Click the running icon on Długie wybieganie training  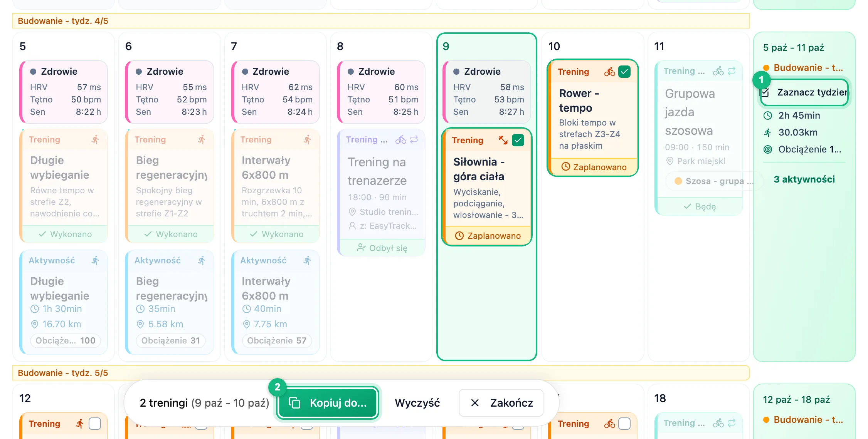click(x=95, y=139)
